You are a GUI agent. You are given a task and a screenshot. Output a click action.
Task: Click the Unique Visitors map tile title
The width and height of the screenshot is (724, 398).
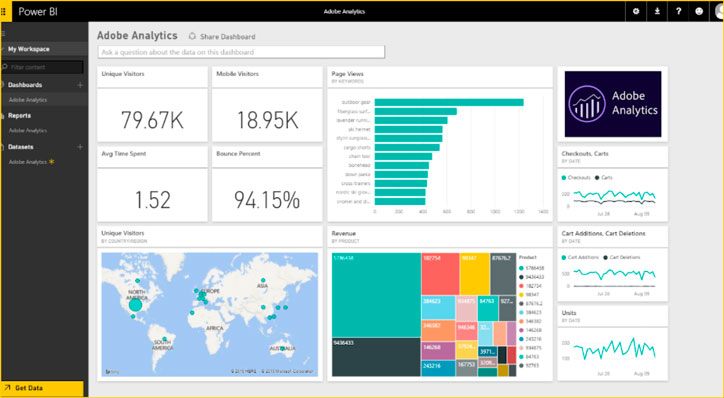pos(123,233)
